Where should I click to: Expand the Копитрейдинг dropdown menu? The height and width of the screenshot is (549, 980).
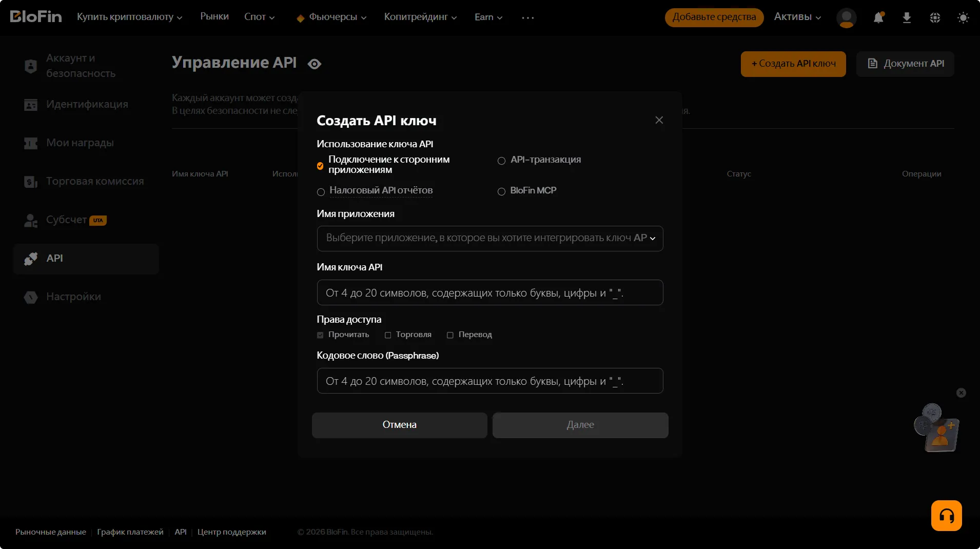(420, 17)
